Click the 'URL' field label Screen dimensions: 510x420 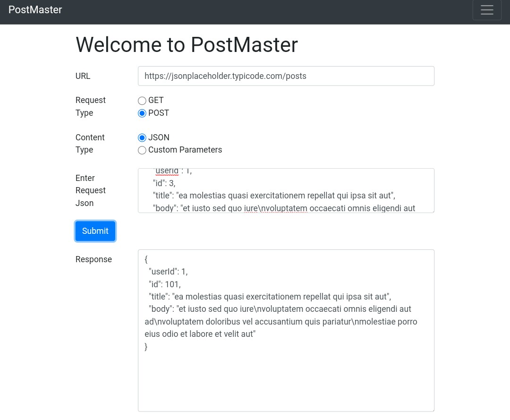[x=83, y=76]
